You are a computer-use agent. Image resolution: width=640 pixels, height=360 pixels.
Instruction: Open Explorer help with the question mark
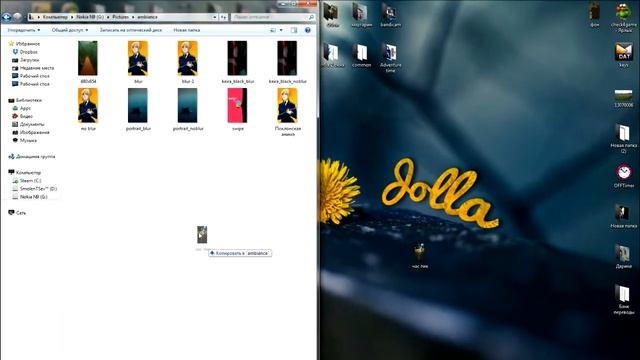click(x=308, y=30)
